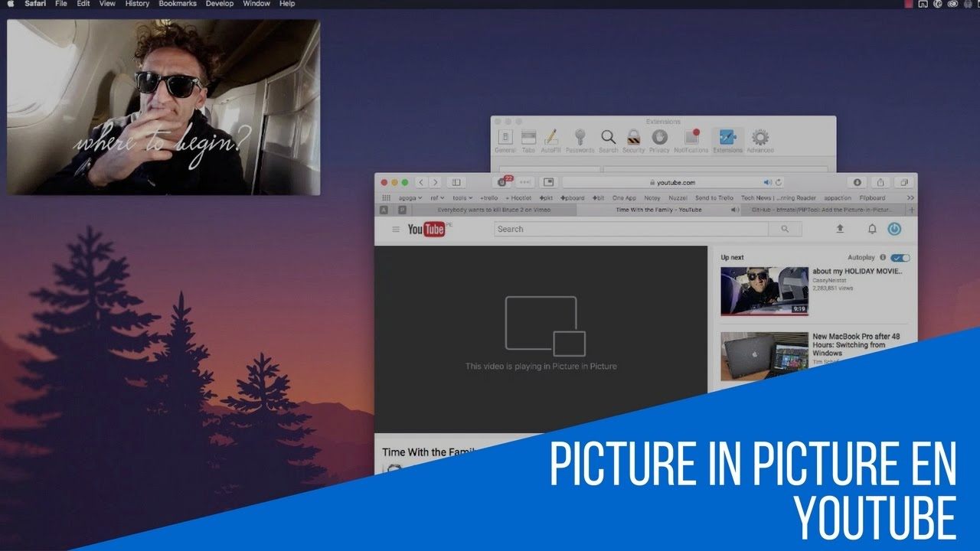
Task: Mute tab audio icon in address bar
Action: point(768,182)
